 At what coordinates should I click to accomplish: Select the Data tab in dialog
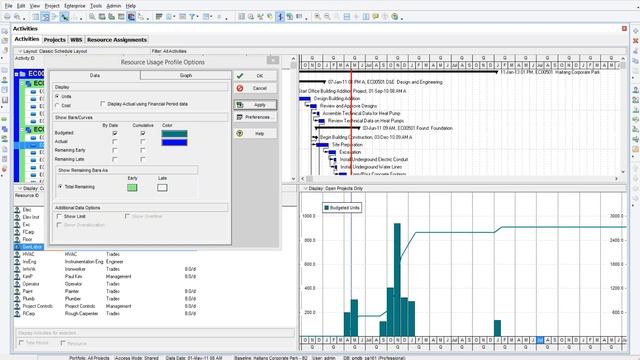[95, 76]
